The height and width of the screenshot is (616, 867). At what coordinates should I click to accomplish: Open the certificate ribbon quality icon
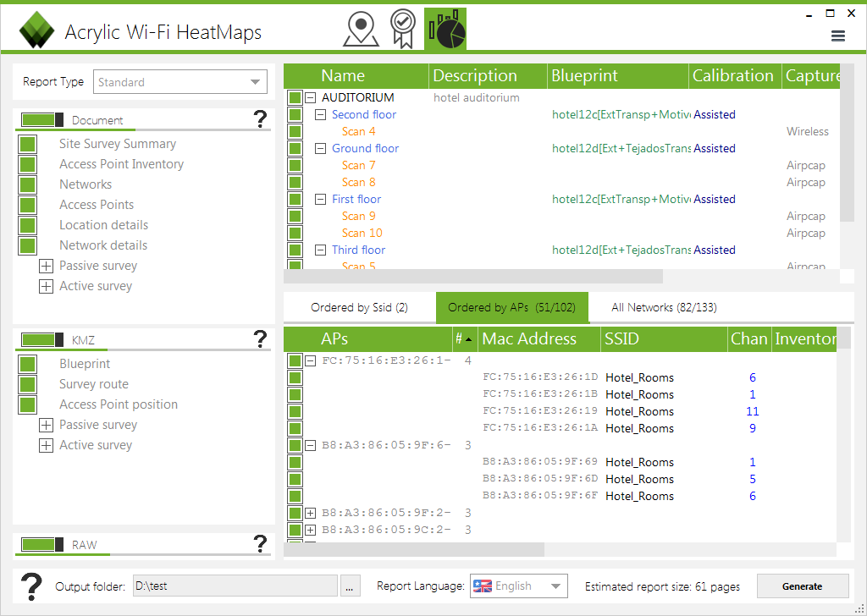tap(402, 30)
